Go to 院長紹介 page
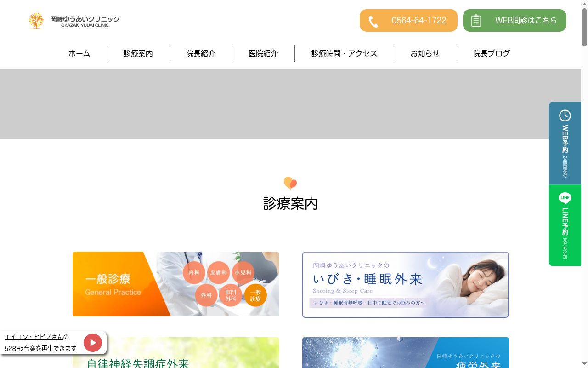Screen dimensions: 588x368 (201, 53)
